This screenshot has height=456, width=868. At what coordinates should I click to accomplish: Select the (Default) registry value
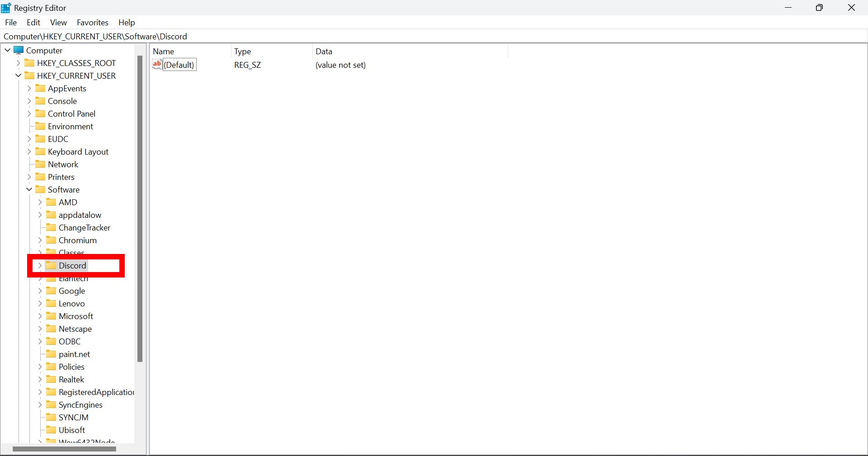coord(179,65)
